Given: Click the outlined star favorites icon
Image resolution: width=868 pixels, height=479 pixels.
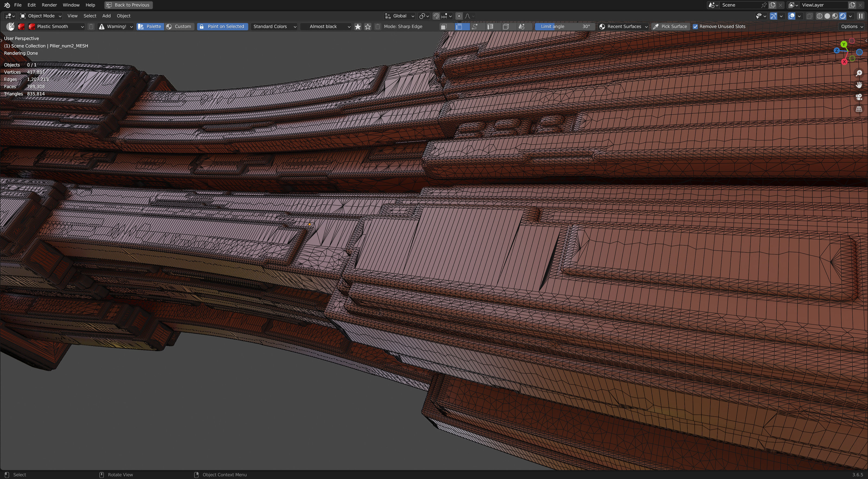Looking at the screenshot, I should point(368,27).
